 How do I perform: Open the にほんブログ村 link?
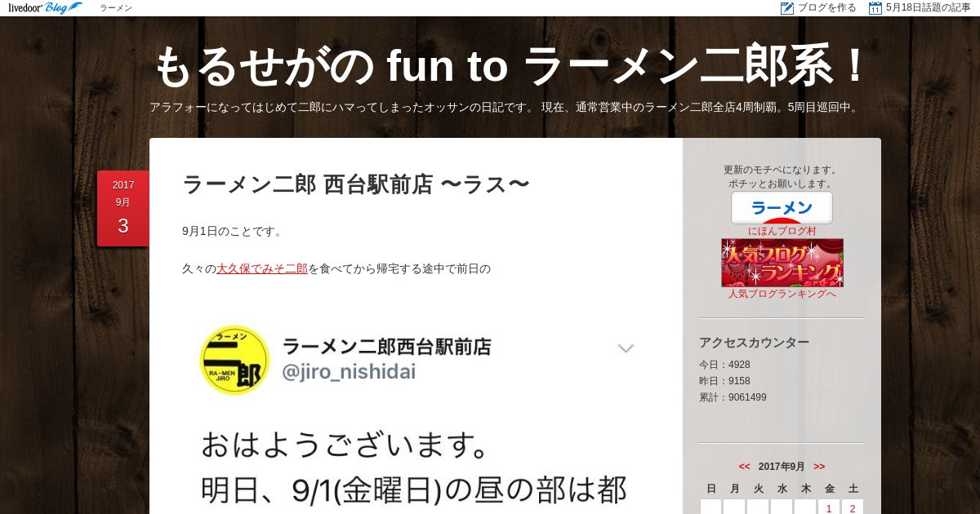click(x=782, y=231)
